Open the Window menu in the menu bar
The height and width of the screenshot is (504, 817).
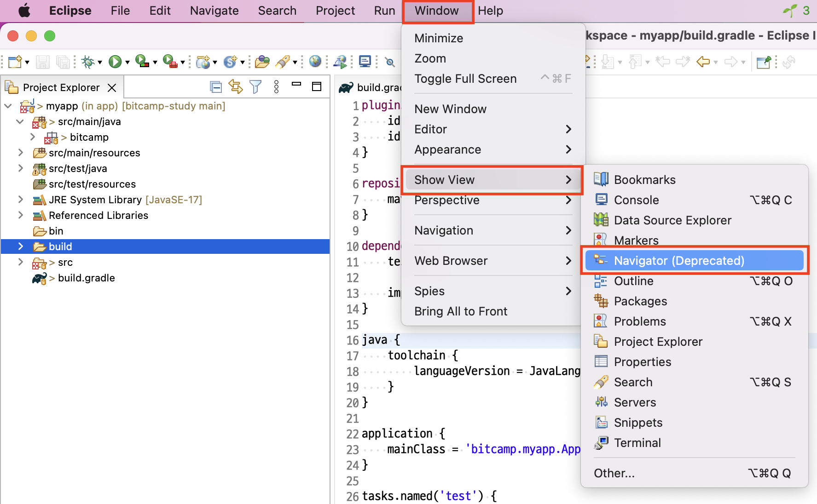pyautogui.click(x=437, y=11)
